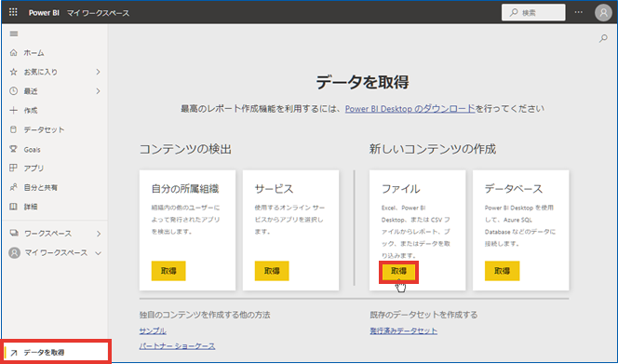The image size is (618, 364).
Task: Open the app launcher waffle icon
Action: [13, 12]
